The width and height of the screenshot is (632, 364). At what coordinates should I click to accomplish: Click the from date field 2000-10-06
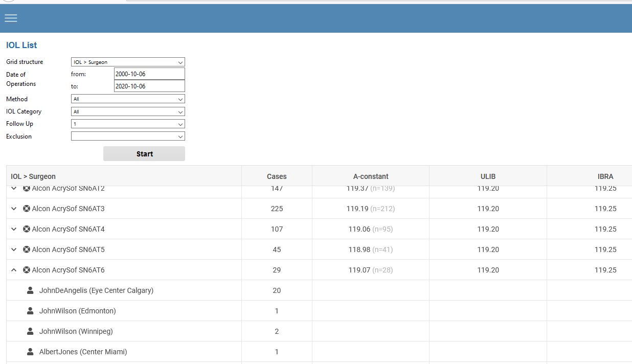point(149,74)
